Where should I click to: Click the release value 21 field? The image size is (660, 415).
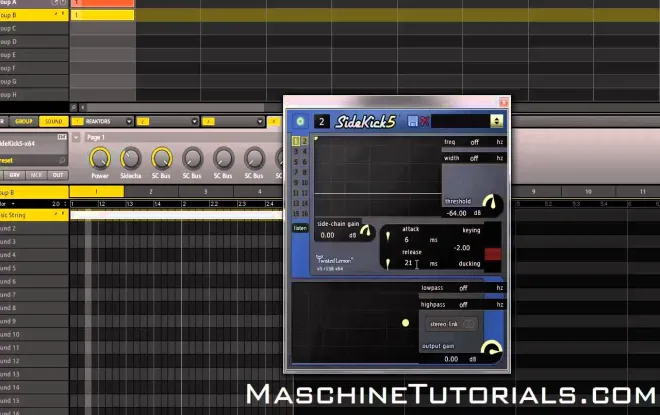point(408,263)
